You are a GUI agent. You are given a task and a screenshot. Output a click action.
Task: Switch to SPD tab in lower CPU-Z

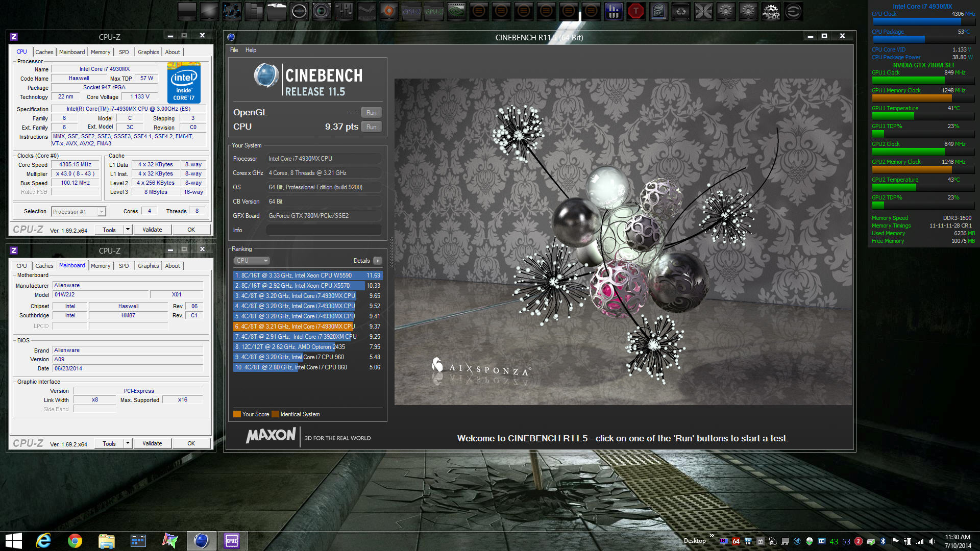124,266
